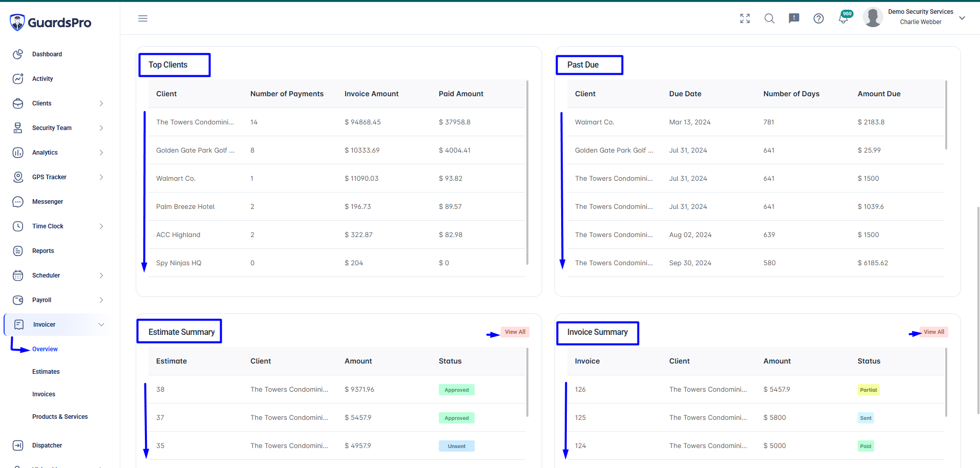This screenshot has height=468, width=980.
Task: Click the Top Clients table scrollbar
Action: click(x=527, y=173)
